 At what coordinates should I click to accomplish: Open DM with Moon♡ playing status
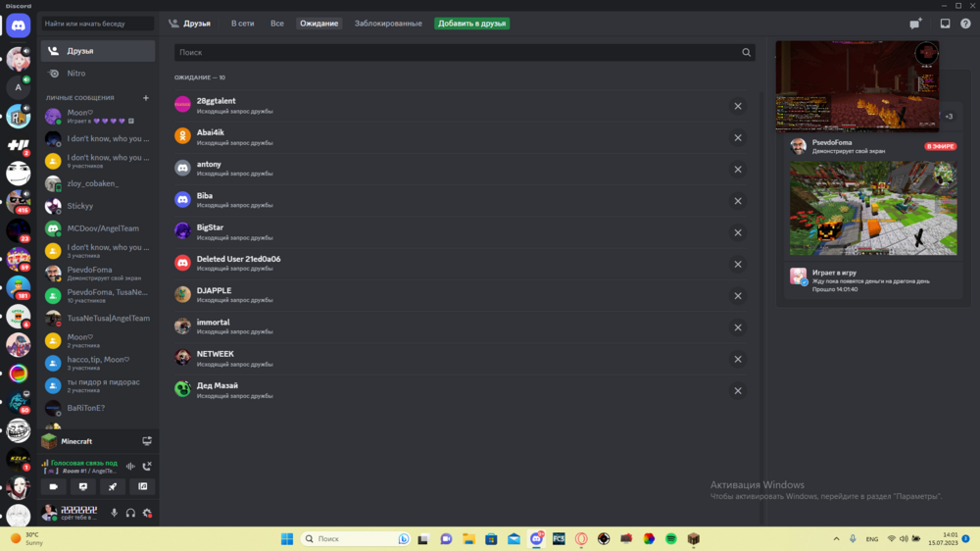click(x=98, y=117)
